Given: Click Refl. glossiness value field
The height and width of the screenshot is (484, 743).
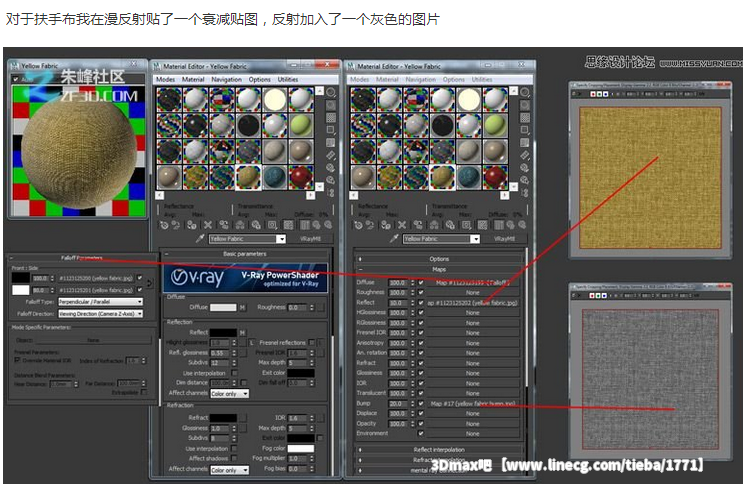Looking at the screenshot, I should [x=220, y=353].
